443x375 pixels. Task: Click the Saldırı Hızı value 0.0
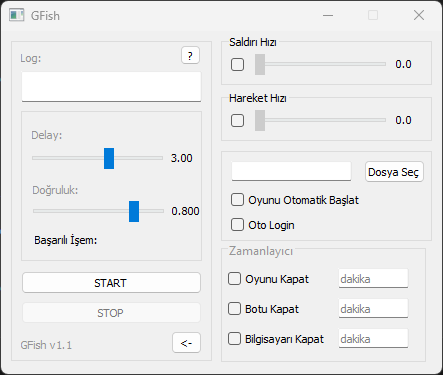point(403,64)
